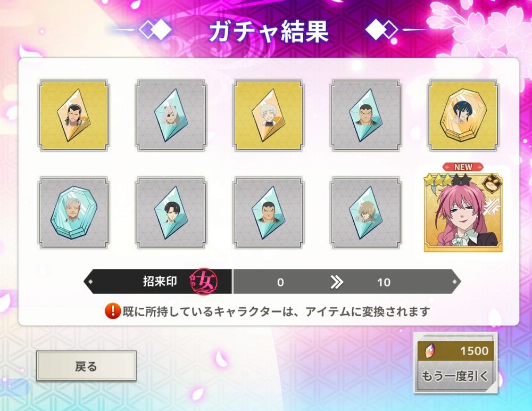Tap the 女 emblem next to 招来印
The image size is (532, 411).
coord(203,282)
